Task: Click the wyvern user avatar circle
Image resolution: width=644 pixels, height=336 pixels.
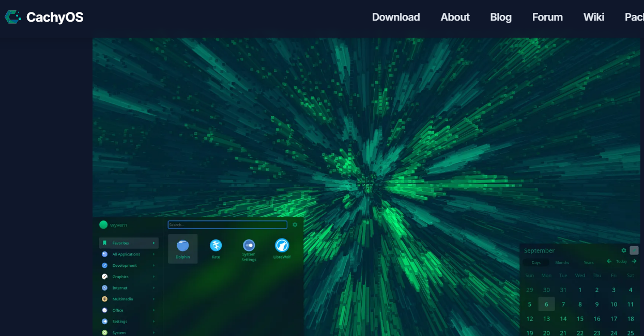Action: tap(103, 225)
